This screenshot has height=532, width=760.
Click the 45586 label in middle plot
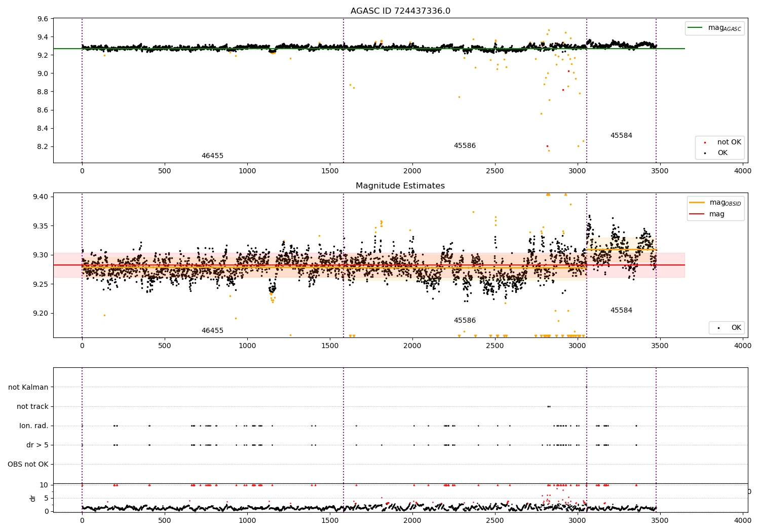(x=465, y=321)
